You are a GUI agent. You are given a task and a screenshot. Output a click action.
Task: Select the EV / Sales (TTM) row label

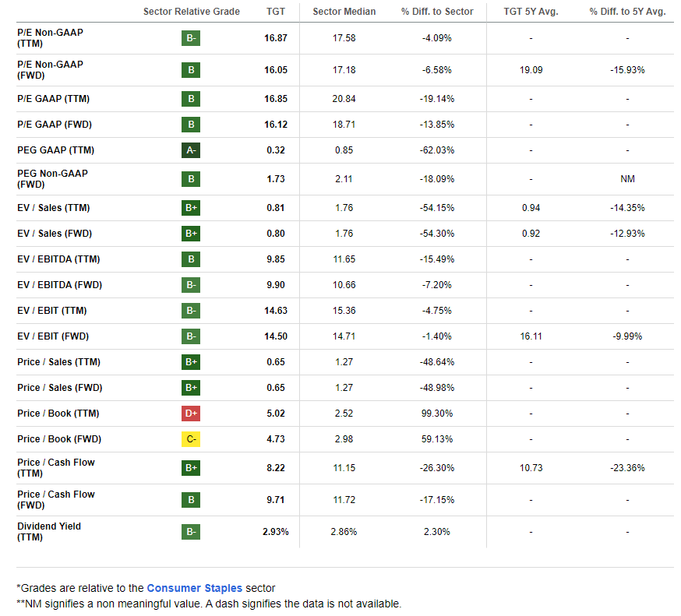pos(54,208)
